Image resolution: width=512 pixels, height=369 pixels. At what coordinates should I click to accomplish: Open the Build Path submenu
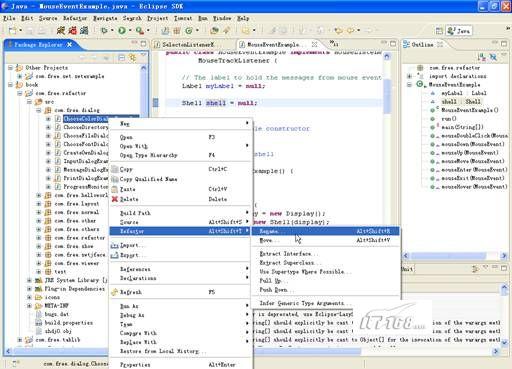180,213
